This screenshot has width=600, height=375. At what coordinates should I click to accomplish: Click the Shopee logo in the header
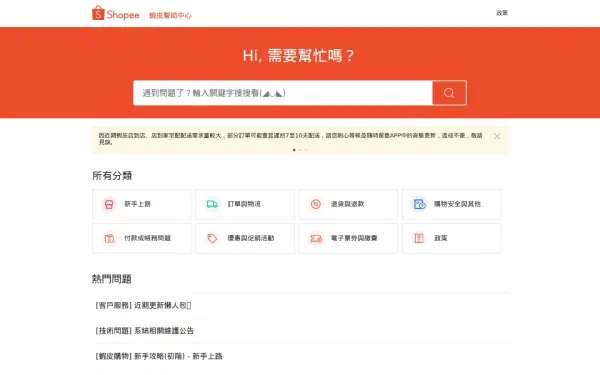(x=116, y=13)
